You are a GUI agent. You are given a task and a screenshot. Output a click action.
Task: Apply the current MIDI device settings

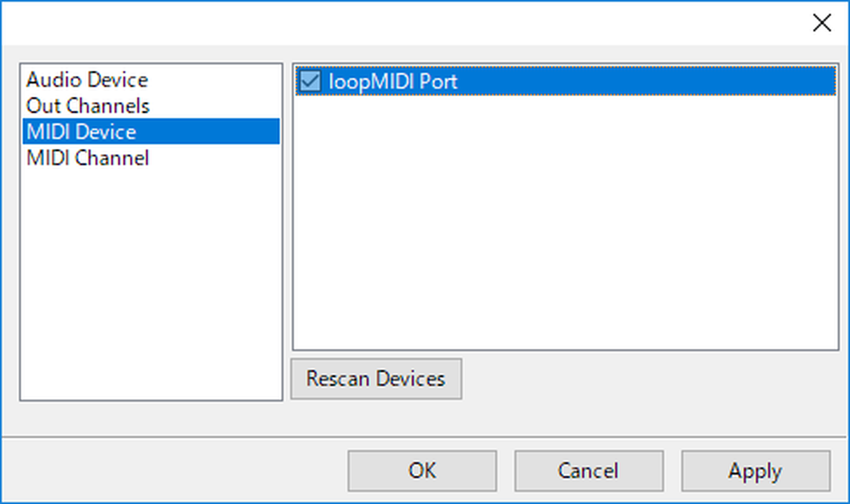(755, 471)
